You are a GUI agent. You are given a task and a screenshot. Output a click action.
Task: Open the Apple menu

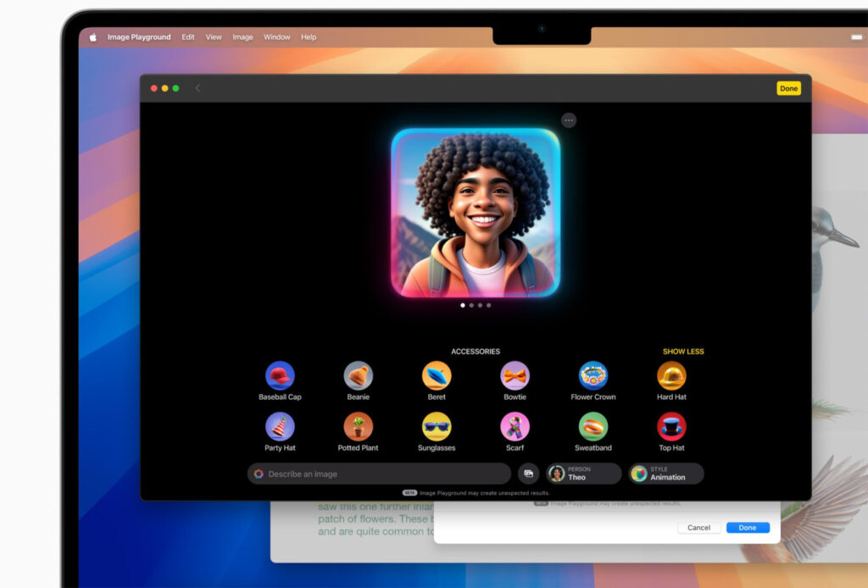(93, 37)
